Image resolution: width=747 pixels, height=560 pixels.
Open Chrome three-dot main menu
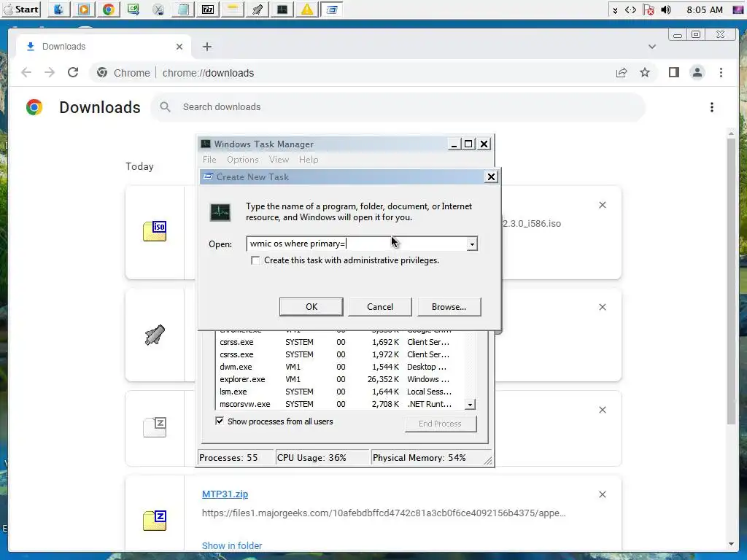pos(721,72)
